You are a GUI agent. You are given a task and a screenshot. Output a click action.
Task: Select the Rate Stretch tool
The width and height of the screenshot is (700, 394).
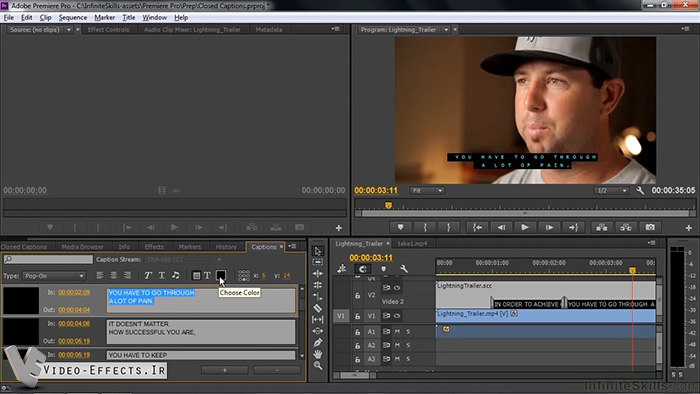317,296
